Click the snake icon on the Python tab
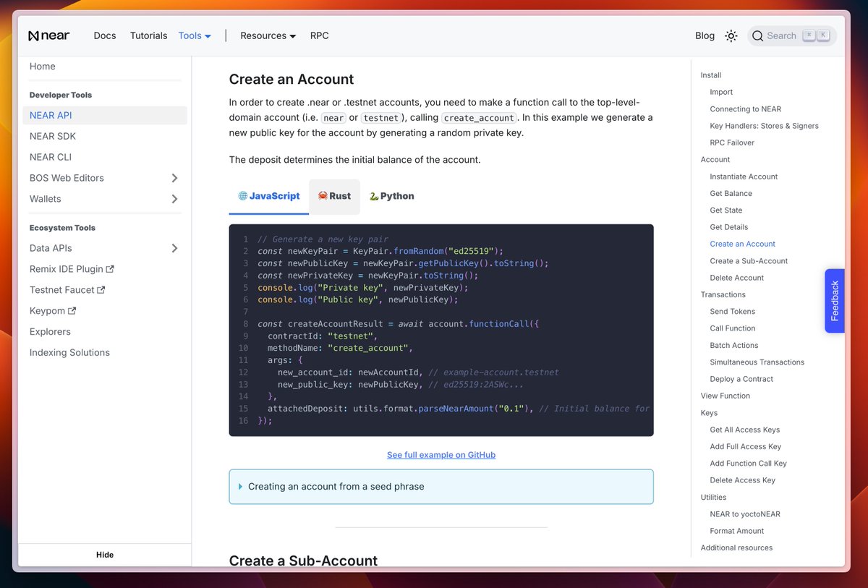 point(374,196)
